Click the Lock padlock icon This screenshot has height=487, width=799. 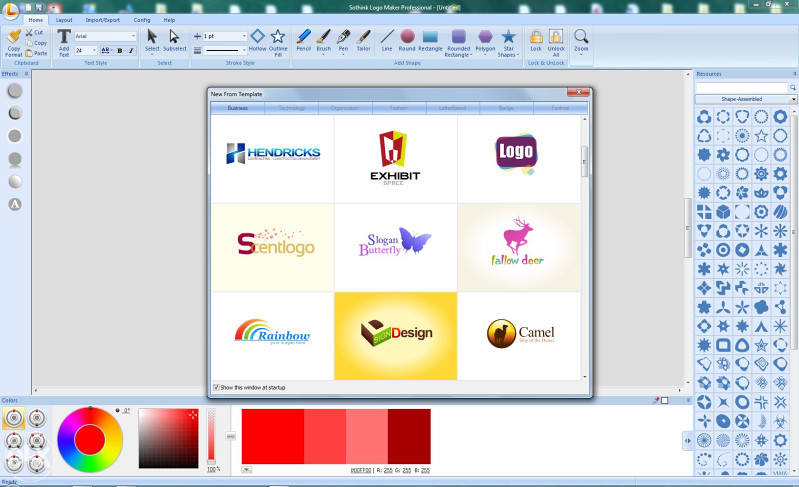coord(536,36)
